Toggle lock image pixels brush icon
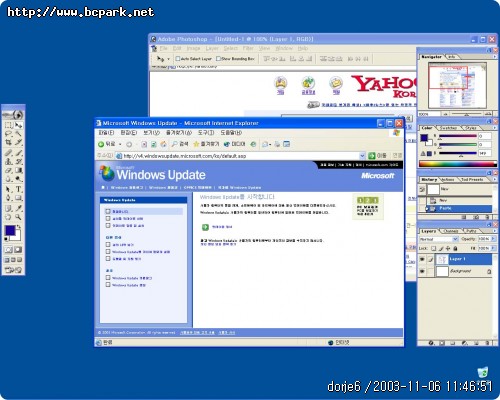 [x=441, y=248]
